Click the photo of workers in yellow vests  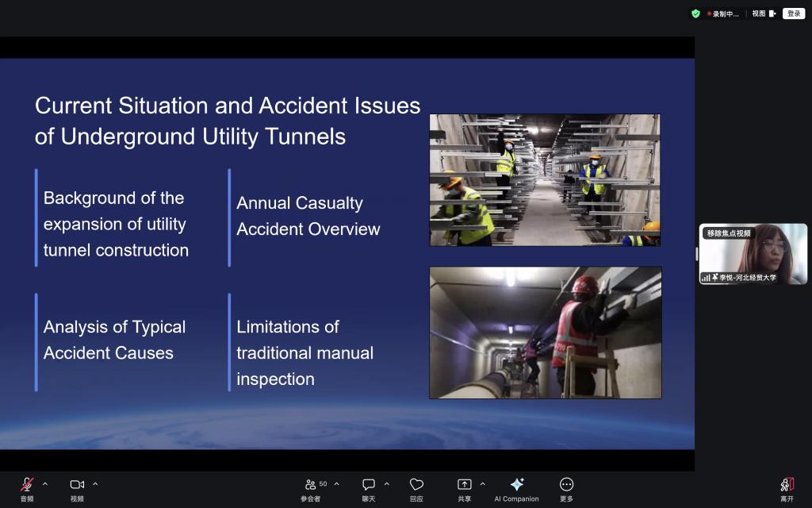pos(545,180)
